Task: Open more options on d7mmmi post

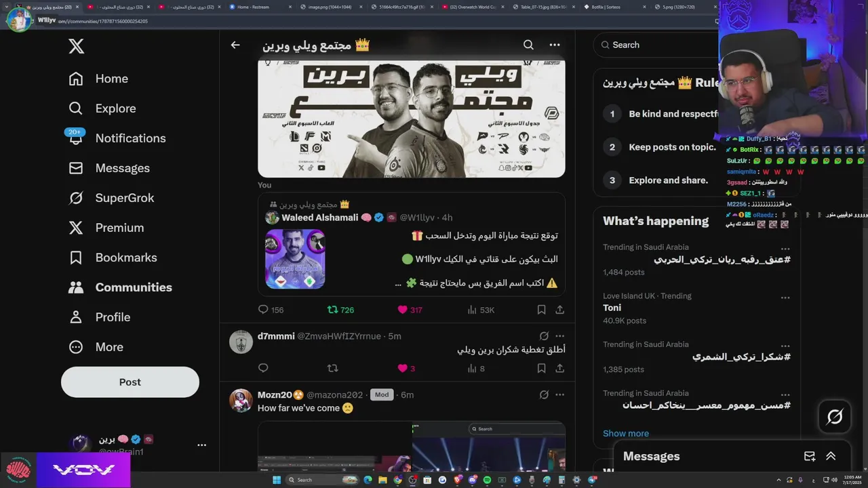Action: (x=560, y=336)
